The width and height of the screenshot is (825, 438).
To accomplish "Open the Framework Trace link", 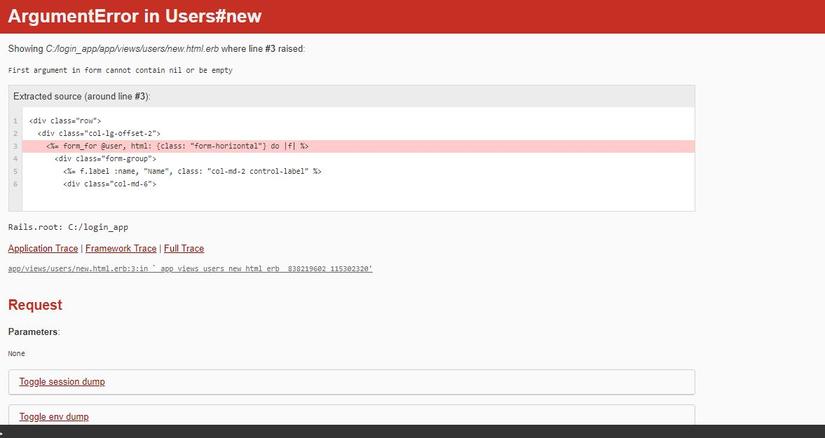I will (x=121, y=248).
